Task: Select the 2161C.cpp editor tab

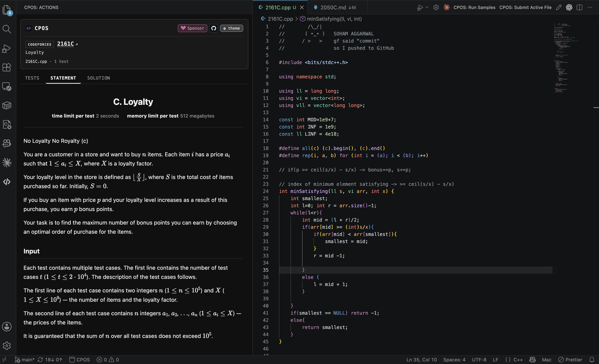Action: click(280, 7)
